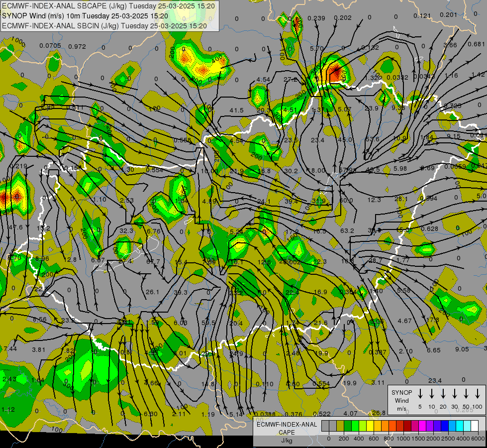Click the 32.3 value on the map

pyautogui.click(x=126, y=230)
